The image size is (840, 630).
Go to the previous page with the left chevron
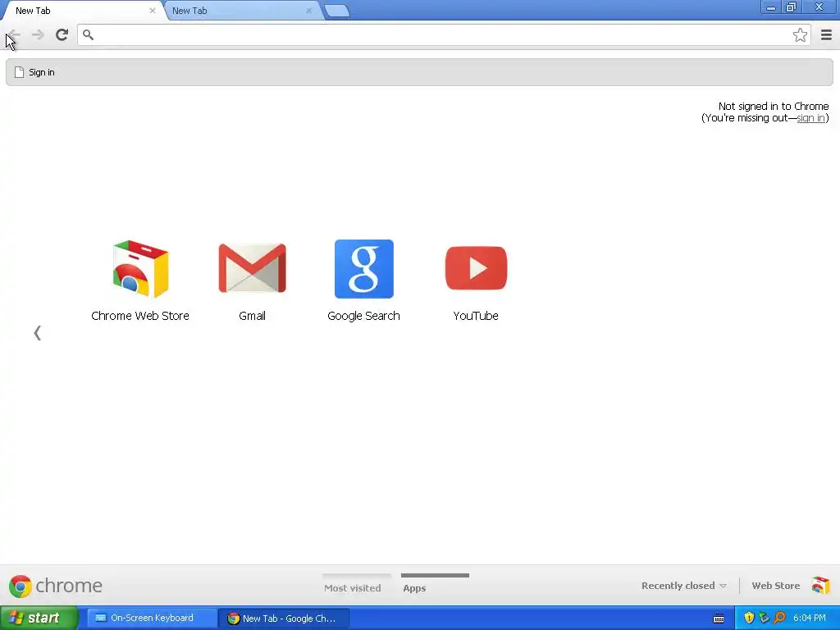(x=37, y=333)
